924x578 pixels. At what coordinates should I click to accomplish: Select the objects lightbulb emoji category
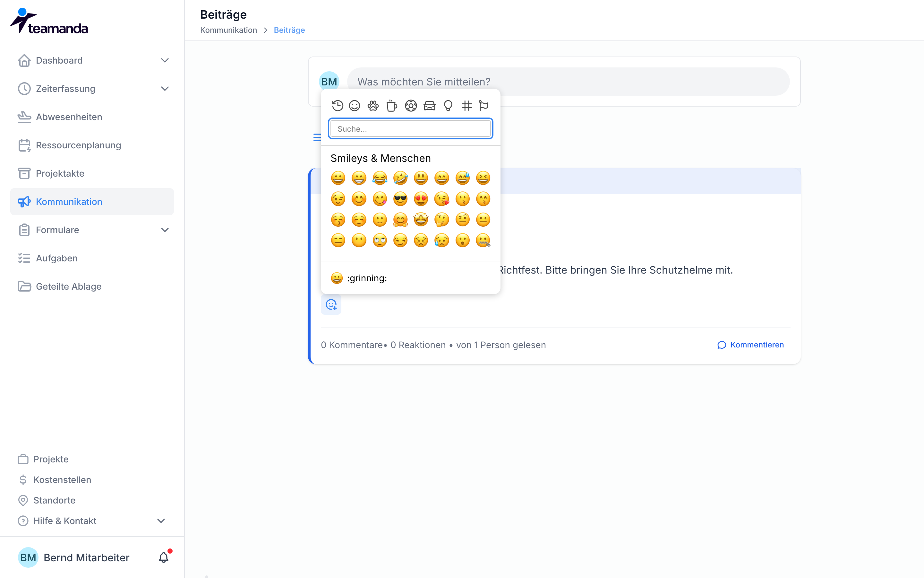click(448, 106)
